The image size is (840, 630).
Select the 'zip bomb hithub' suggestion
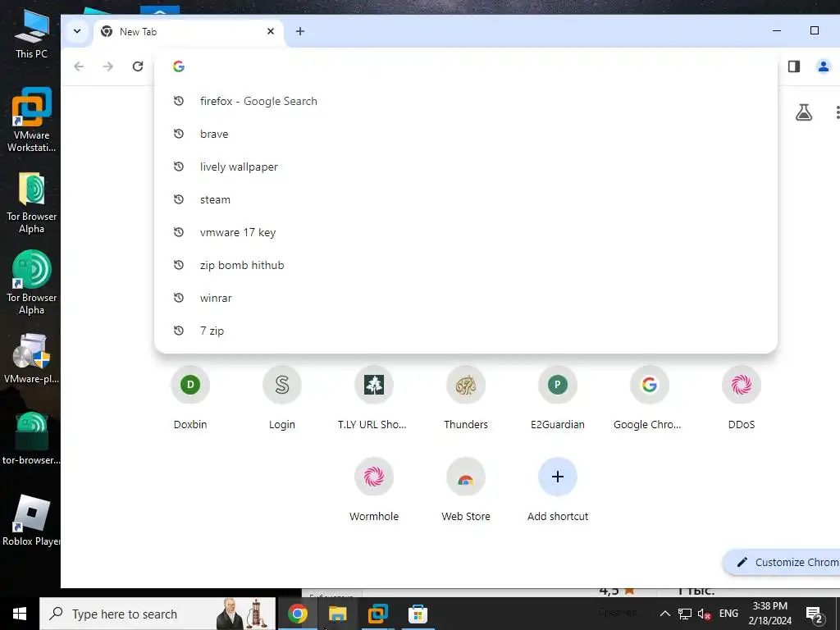coord(466,265)
